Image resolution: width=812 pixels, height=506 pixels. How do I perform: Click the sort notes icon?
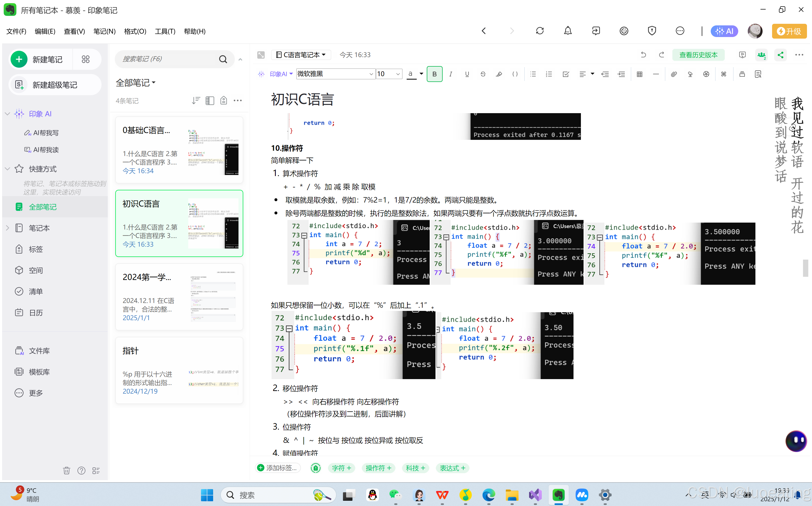tap(196, 100)
